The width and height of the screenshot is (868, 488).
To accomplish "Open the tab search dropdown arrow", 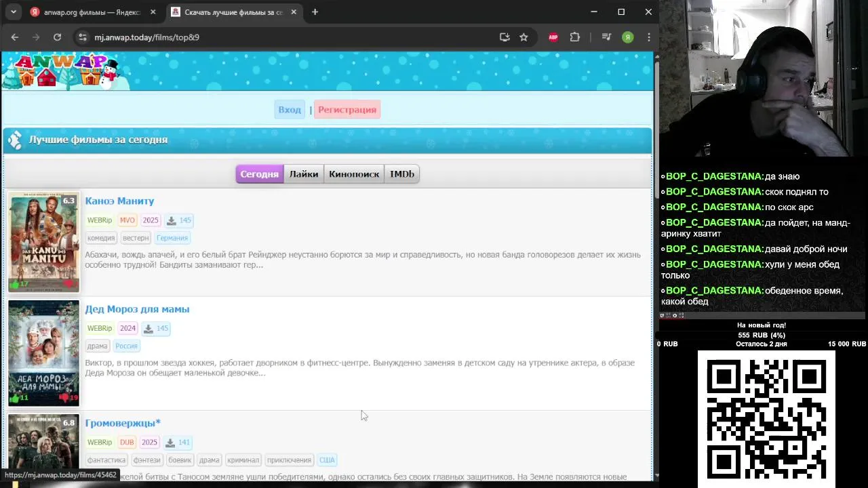I will point(14,12).
